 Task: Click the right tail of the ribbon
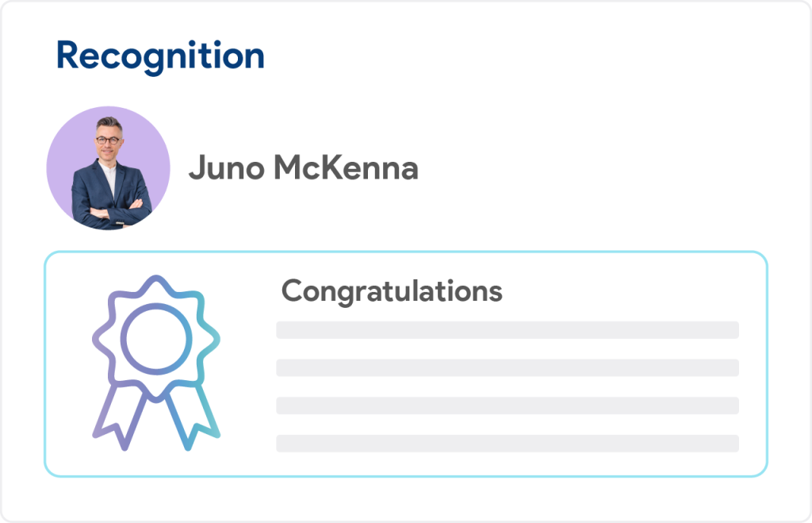[192, 416]
